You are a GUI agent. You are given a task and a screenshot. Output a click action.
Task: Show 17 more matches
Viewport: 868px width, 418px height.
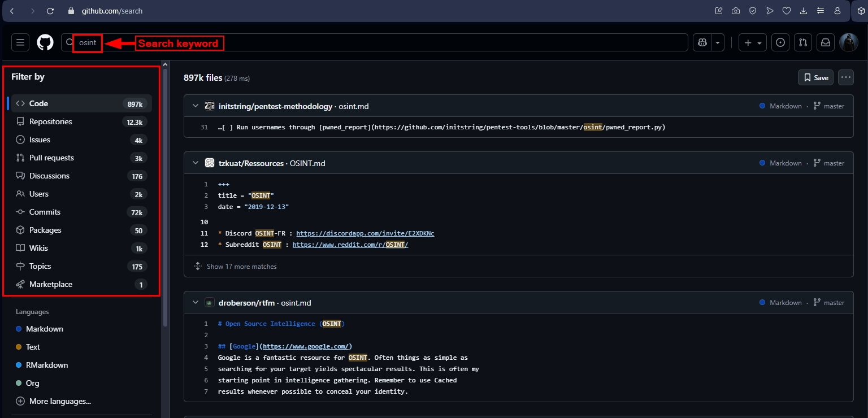[x=241, y=266]
